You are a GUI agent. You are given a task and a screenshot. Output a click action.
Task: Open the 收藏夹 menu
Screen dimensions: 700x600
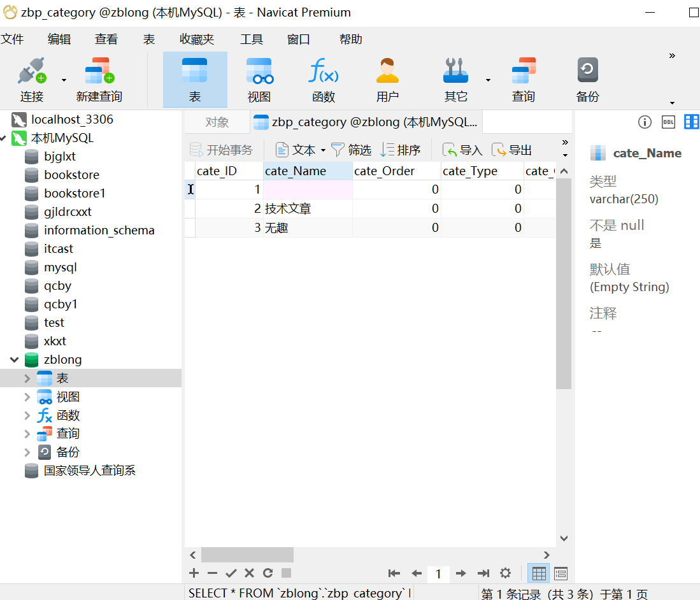197,39
